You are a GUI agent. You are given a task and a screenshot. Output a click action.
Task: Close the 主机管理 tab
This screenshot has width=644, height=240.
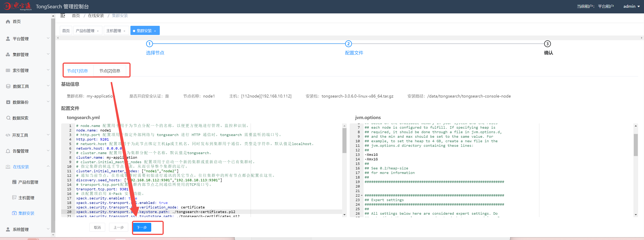[x=124, y=31]
